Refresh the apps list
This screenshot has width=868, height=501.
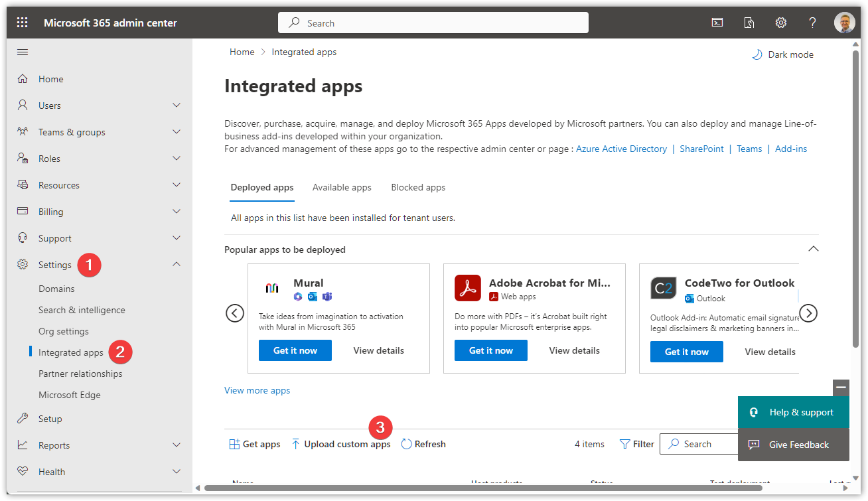tap(423, 444)
